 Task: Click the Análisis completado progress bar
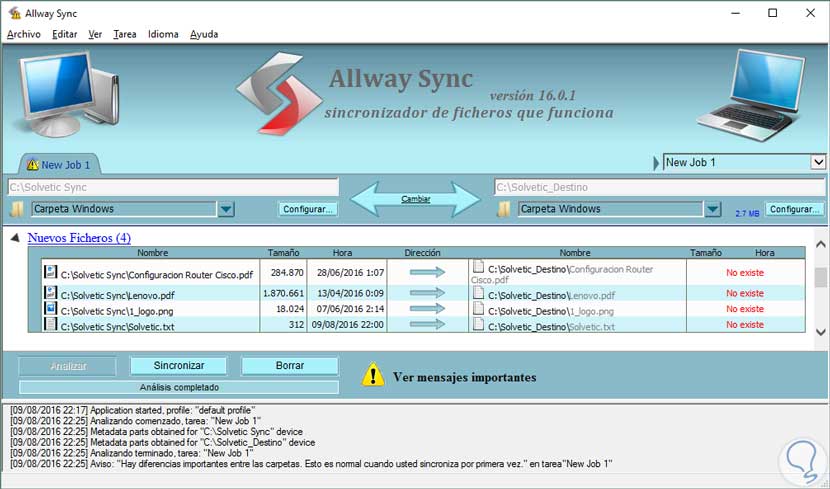click(x=179, y=387)
